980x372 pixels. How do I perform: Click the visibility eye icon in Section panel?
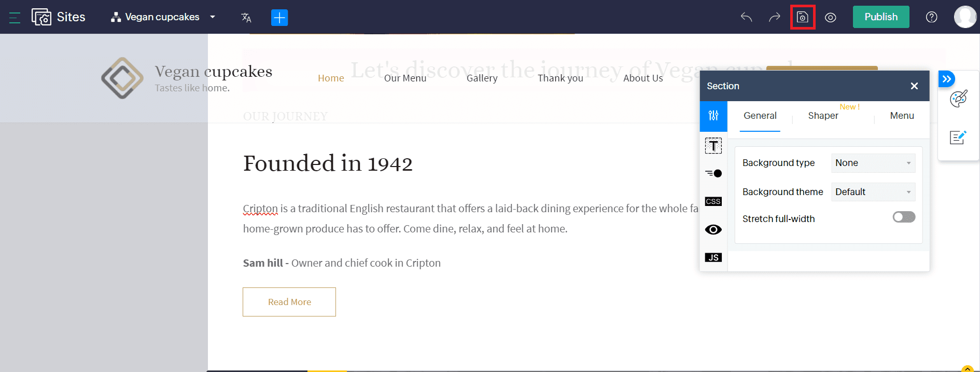tap(713, 229)
